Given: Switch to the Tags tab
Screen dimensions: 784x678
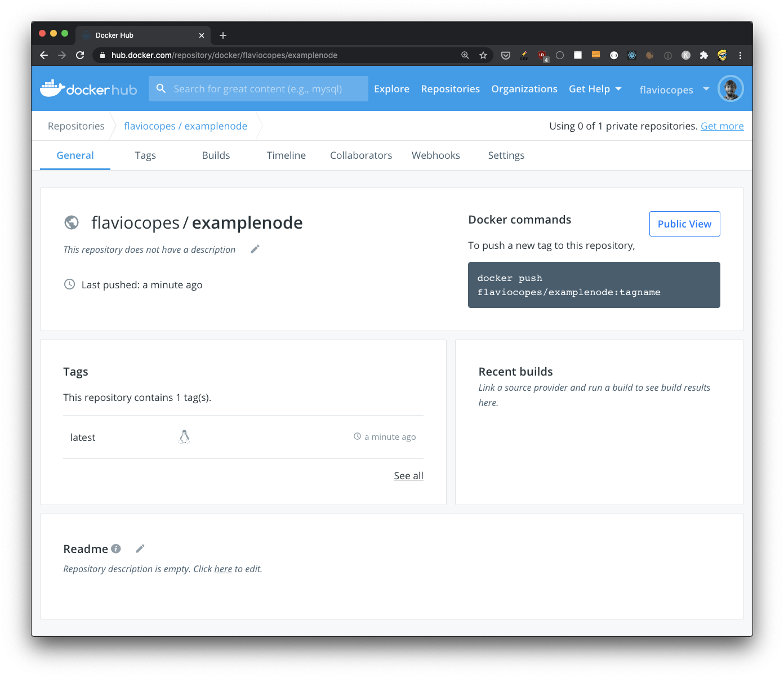Looking at the screenshot, I should pos(145,155).
